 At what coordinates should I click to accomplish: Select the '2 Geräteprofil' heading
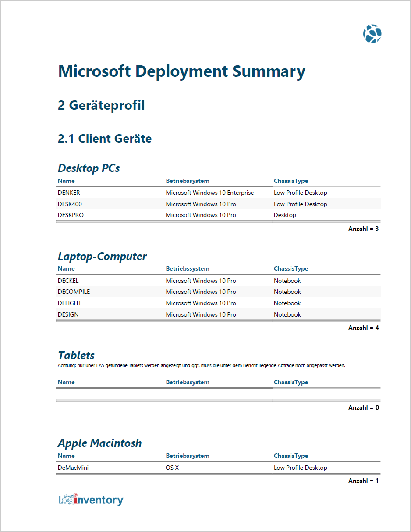(x=101, y=105)
